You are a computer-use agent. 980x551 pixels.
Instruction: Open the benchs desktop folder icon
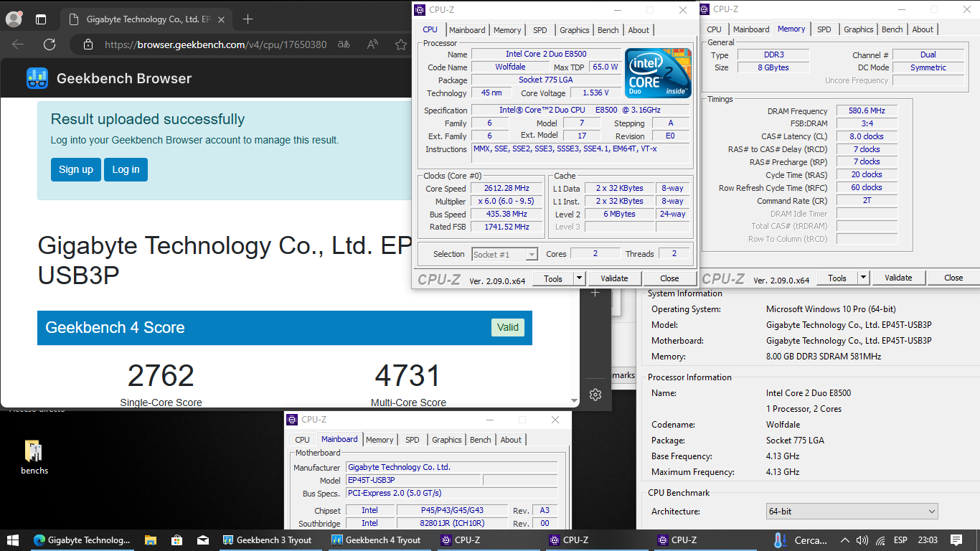[34, 451]
